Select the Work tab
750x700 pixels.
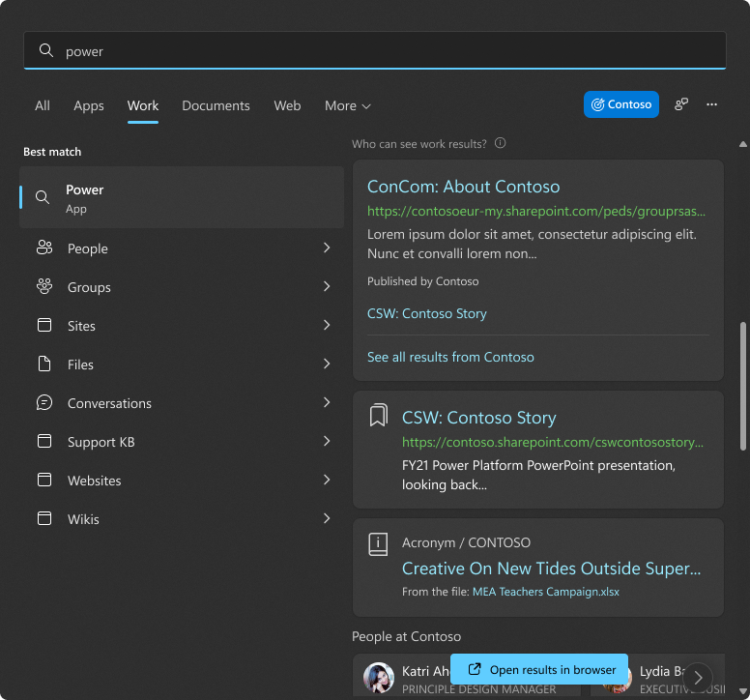[x=142, y=105]
